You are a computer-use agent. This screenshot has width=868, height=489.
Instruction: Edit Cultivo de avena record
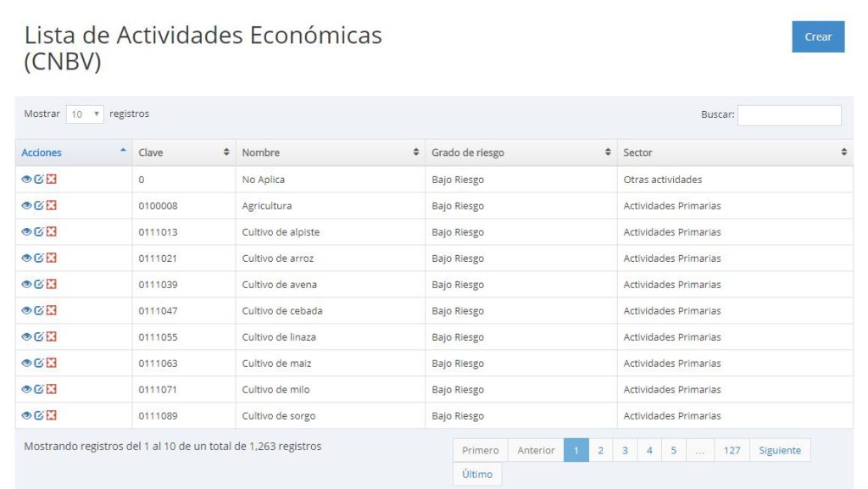[39, 284]
